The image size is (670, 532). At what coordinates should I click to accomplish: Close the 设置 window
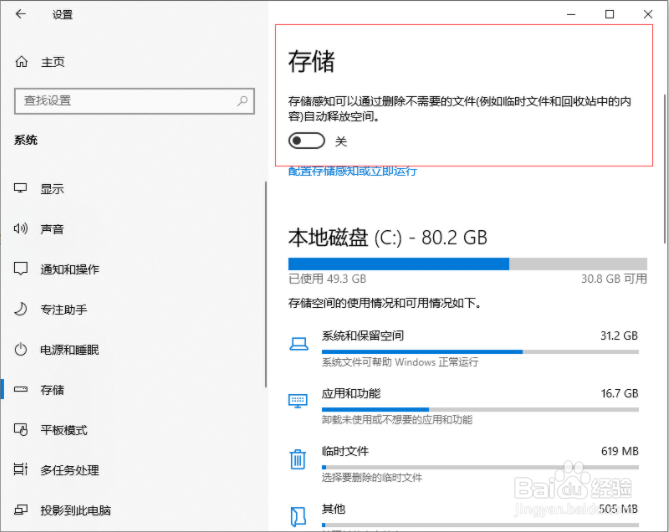pos(648,14)
